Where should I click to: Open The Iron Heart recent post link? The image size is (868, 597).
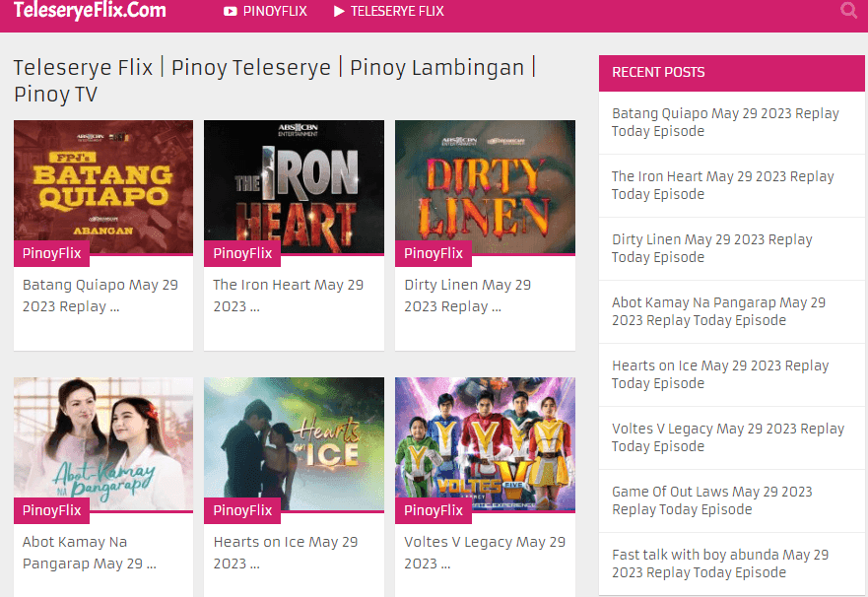[x=722, y=185]
